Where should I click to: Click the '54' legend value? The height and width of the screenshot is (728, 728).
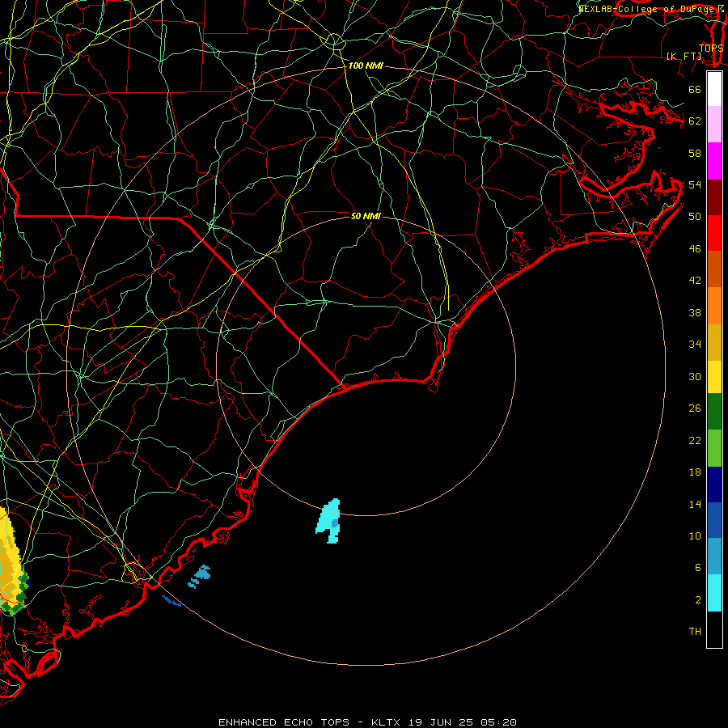pyautogui.click(x=695, y=184)
